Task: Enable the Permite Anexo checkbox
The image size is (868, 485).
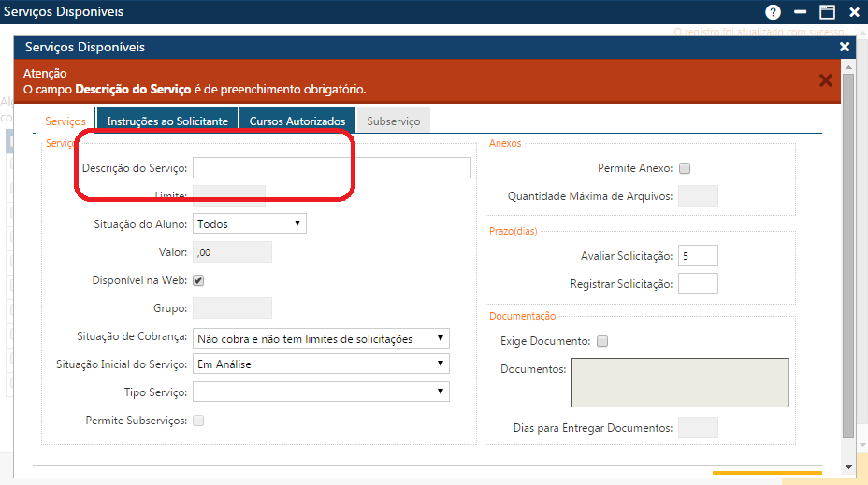Action: 684,169
